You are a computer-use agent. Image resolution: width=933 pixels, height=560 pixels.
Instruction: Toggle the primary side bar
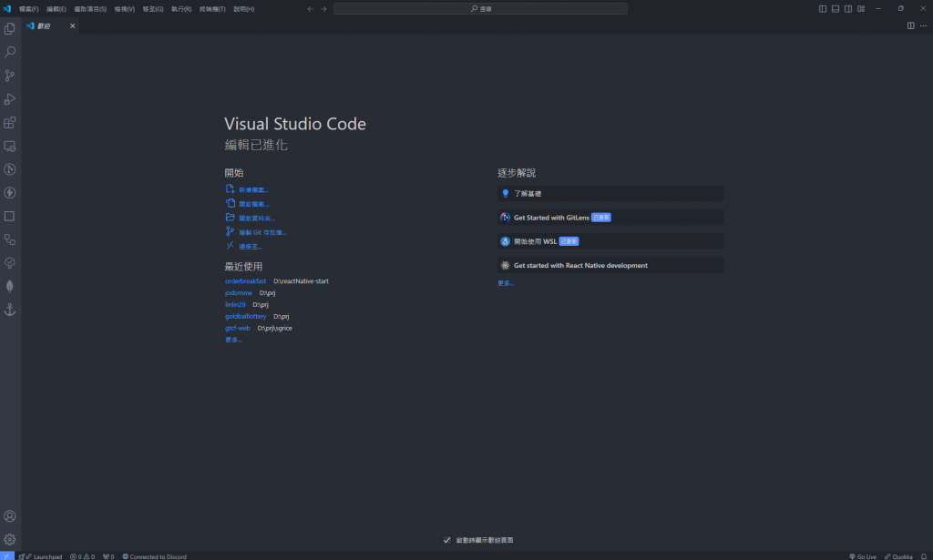823,9
